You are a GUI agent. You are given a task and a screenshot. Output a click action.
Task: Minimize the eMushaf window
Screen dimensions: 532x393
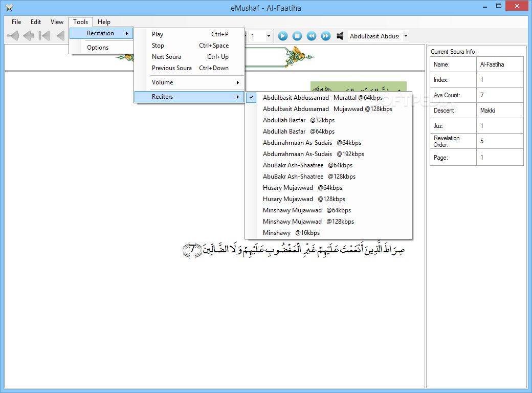click(x=485, y=6)
